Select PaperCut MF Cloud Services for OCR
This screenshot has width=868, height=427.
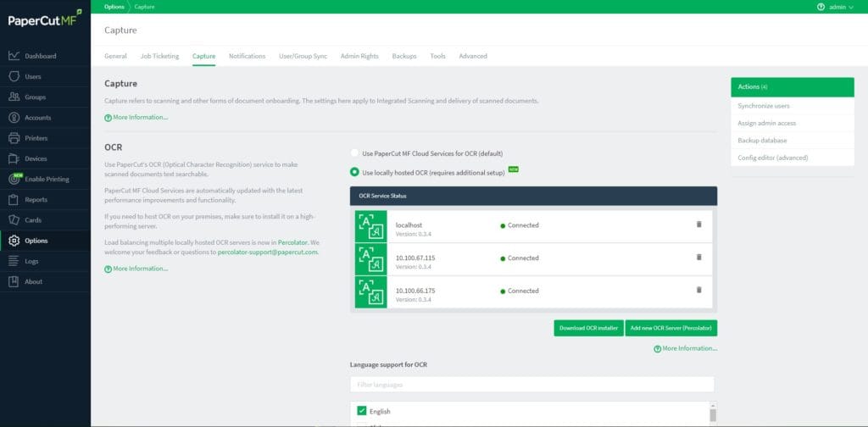click(x=355, y=153)
